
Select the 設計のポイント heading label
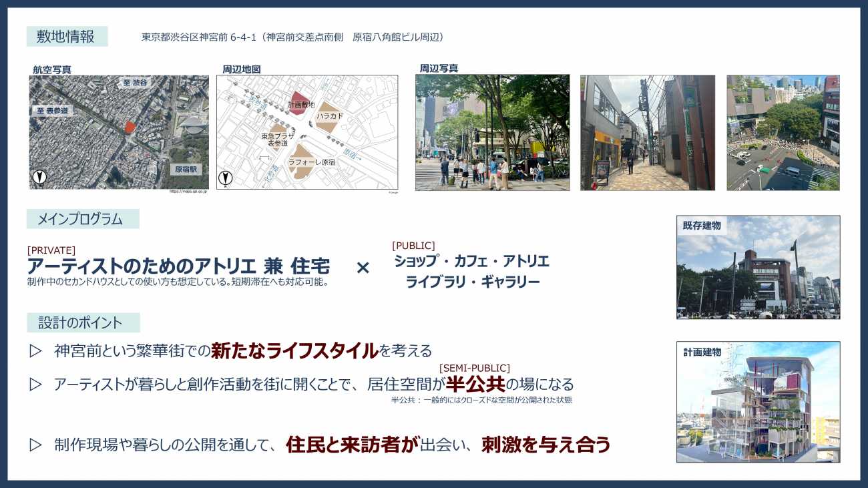coord(83,323)
